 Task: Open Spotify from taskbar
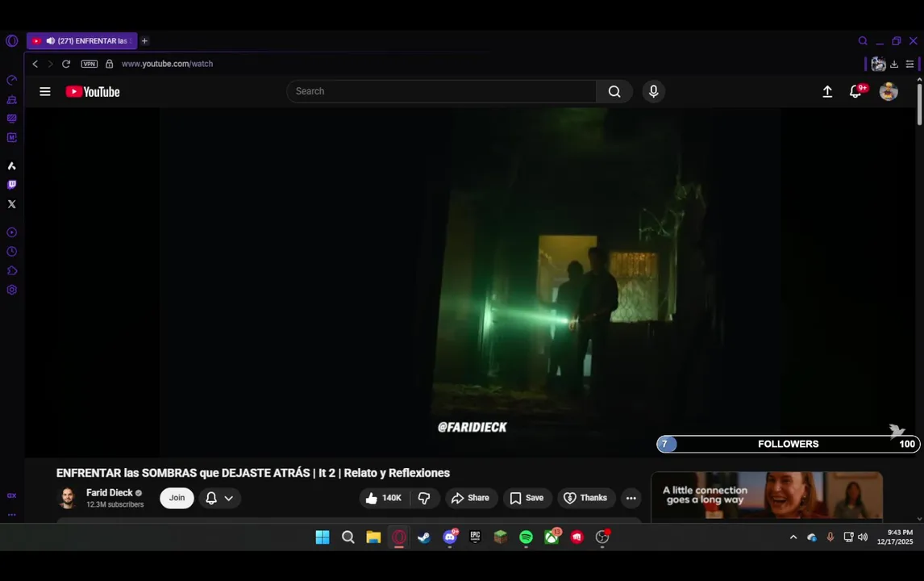point(526,537)
